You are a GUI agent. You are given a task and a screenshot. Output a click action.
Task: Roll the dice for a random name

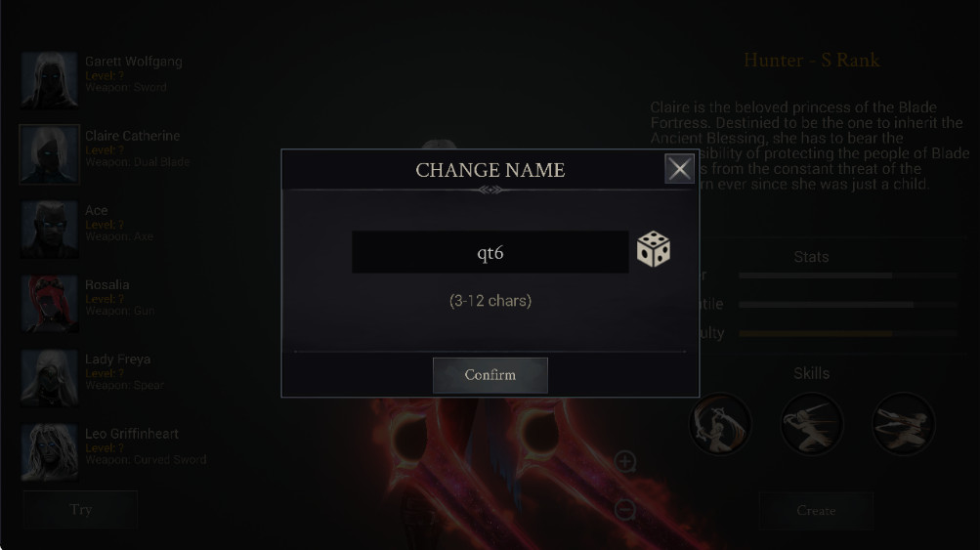(x=653, y=249)
